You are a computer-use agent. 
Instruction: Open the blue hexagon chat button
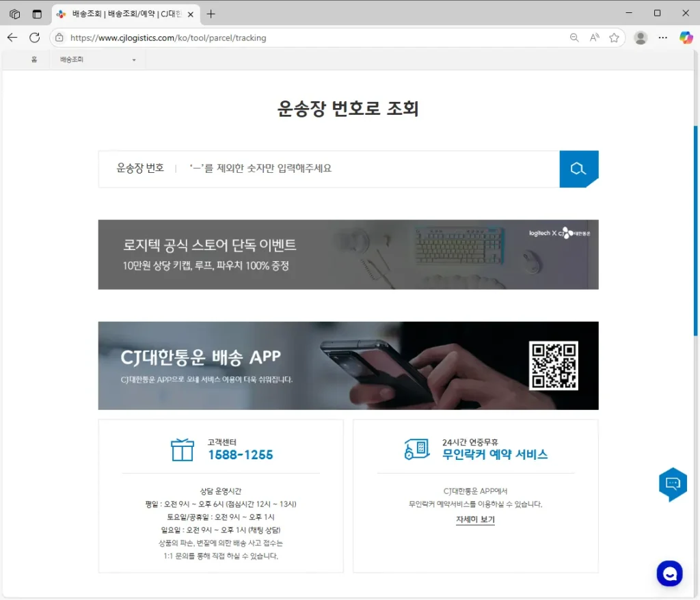tap(673, 484)
